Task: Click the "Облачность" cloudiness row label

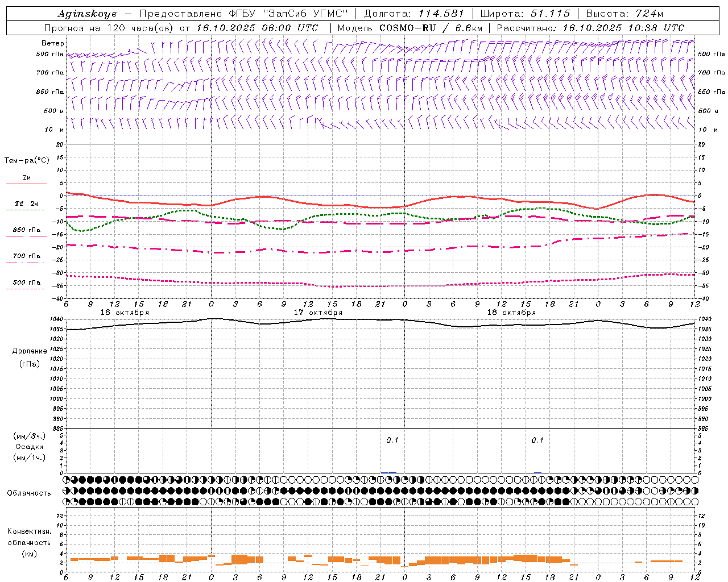Action: pos(29,493)
